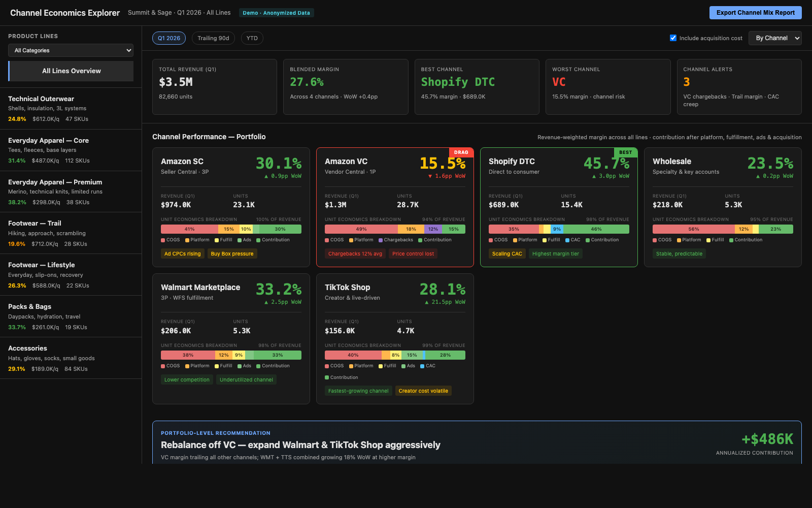Image resolution: width=812 pixels, height=508 pixels.
Task: Open Accessories product line
Action: pos(71,358)
